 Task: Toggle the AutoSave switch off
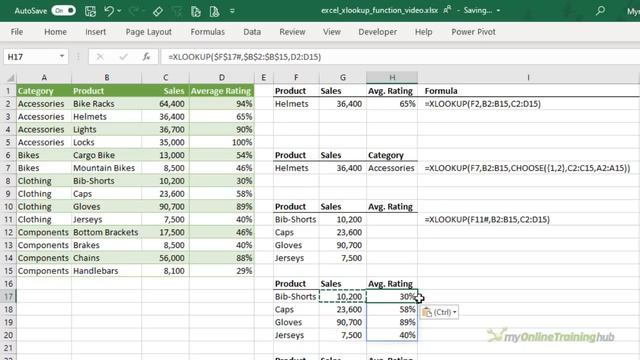point(64,11)
